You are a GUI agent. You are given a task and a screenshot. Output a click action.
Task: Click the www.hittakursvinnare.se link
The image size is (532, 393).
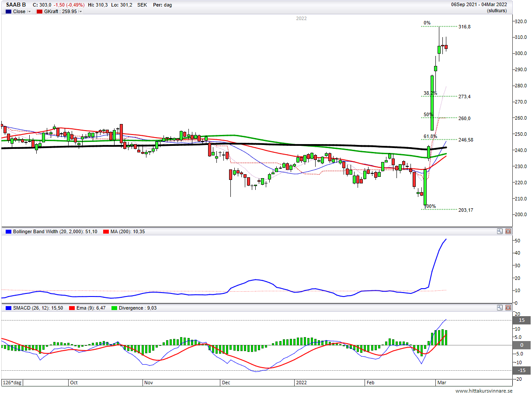coord(484,391)
